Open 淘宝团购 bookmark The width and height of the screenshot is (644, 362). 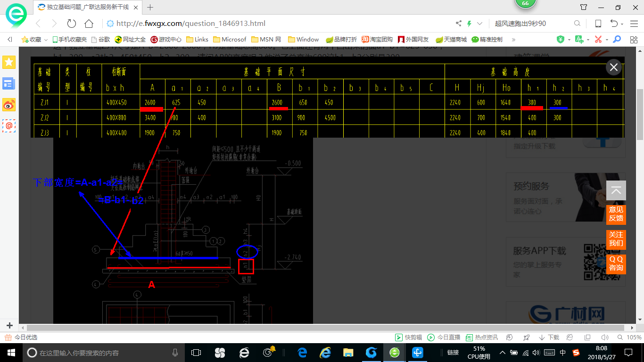377,40
